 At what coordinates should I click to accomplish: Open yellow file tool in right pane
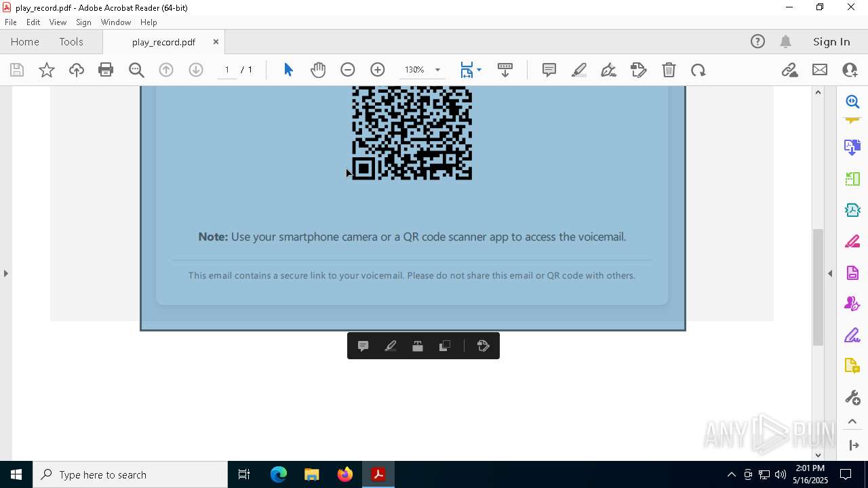click(x=852, y=366)
